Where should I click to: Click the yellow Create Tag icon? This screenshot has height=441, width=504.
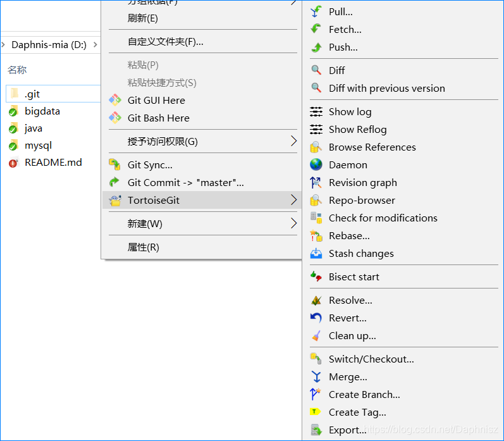(316, 412)
